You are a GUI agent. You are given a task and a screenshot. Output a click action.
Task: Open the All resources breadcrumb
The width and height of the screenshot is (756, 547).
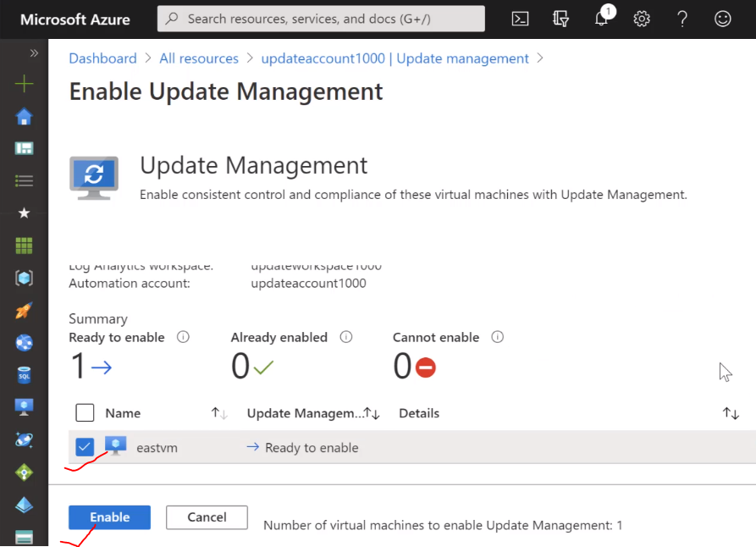point(199,58)
